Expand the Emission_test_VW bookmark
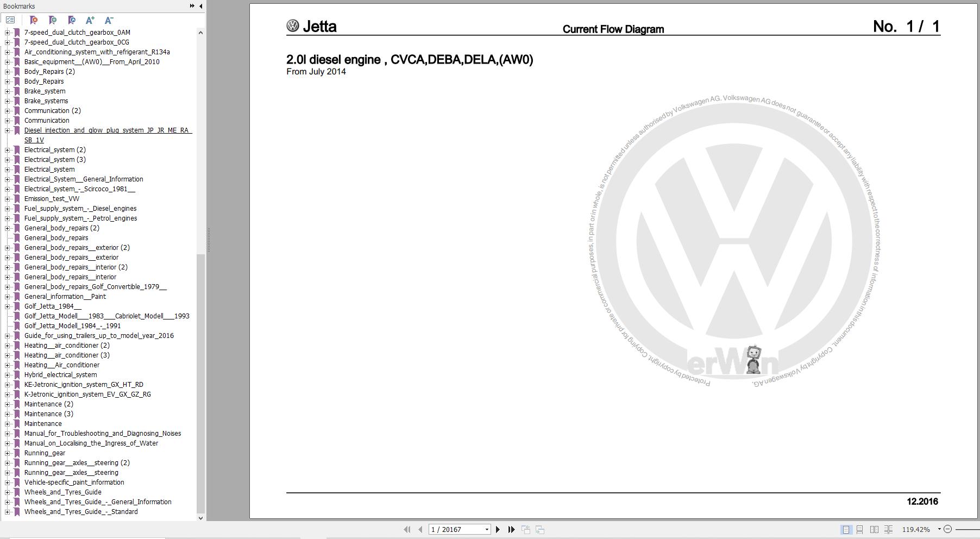This screenshot has height=539, width=980. (x=8, y=199)
